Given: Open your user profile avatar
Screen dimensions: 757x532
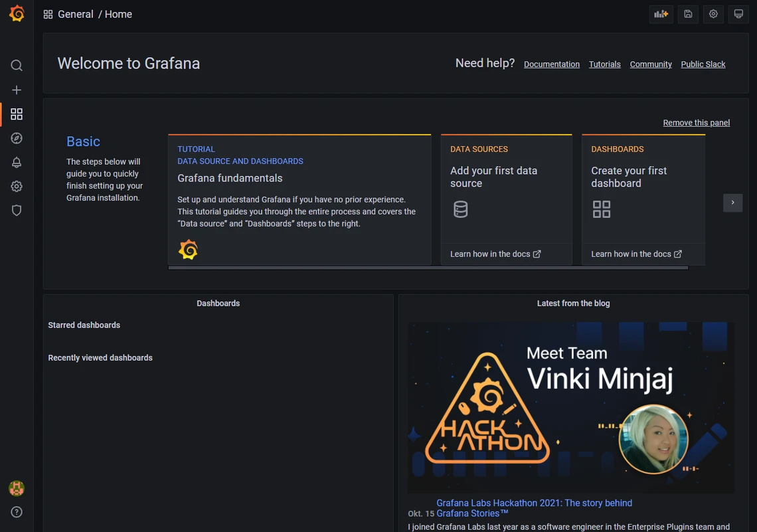Looking at the screenshot, I should 16,488.
